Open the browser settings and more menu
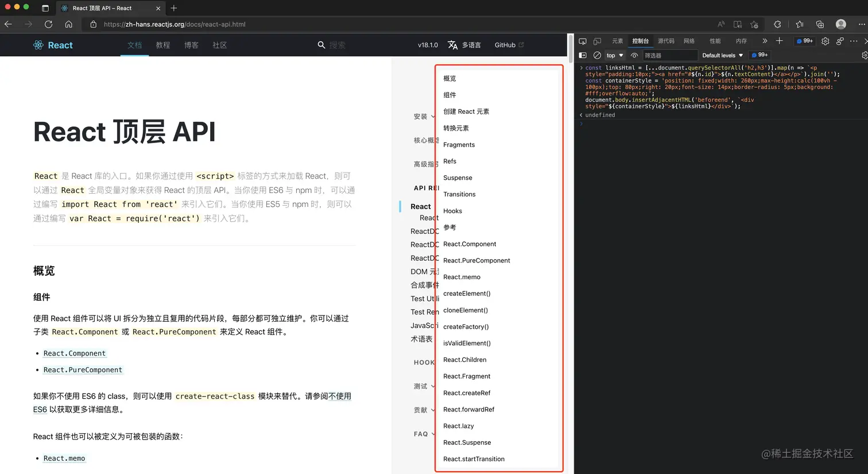The height and width of the screenshot is (474, 868). [x=861, y=24]
